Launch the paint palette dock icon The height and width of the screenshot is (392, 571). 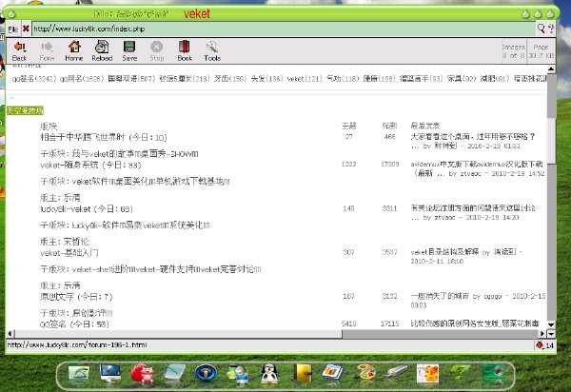pyautogui.click(x=364, y=374)
